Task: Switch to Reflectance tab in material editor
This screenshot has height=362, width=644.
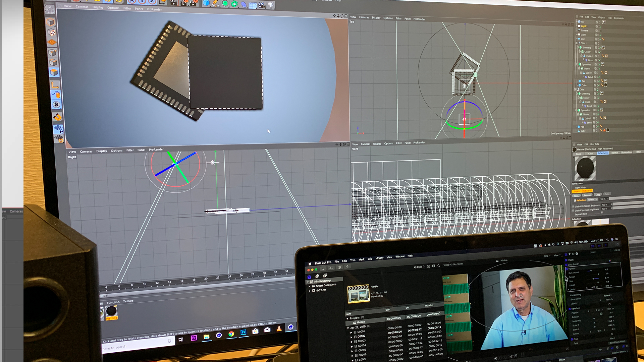Action: click(x=602, y=153)
